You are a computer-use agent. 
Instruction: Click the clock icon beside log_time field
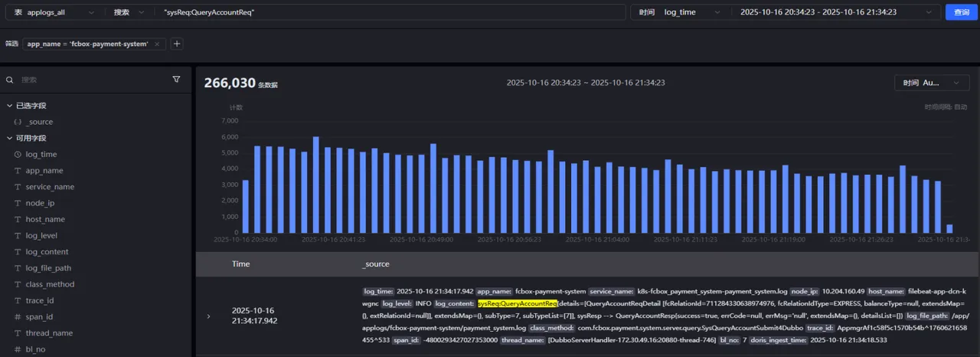coord(18,154)
